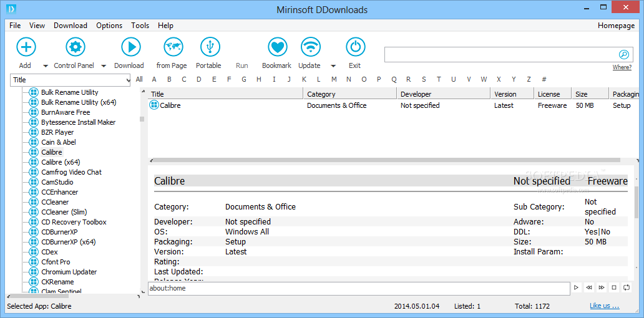The image size is (644, 318).
Task: Sort by the License column header
Action: tap(553, 94)
